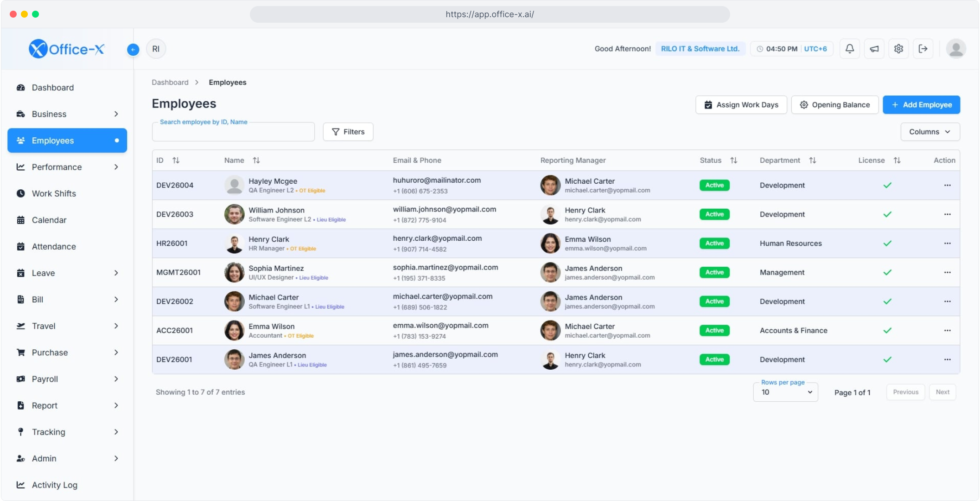The height and width of the screenshot is (501, 980).
Task: Open the notifications bell icon
Action: coord(849,49)
